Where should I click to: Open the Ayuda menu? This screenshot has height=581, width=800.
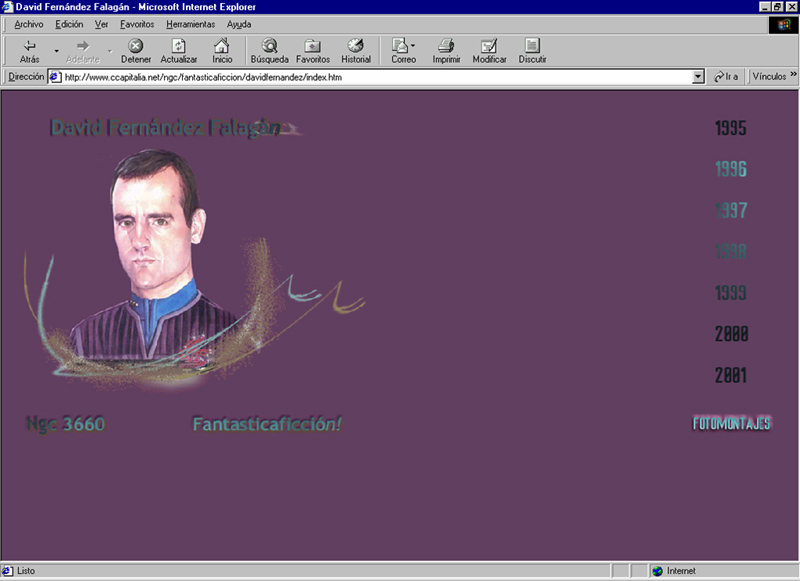point(239,24)
